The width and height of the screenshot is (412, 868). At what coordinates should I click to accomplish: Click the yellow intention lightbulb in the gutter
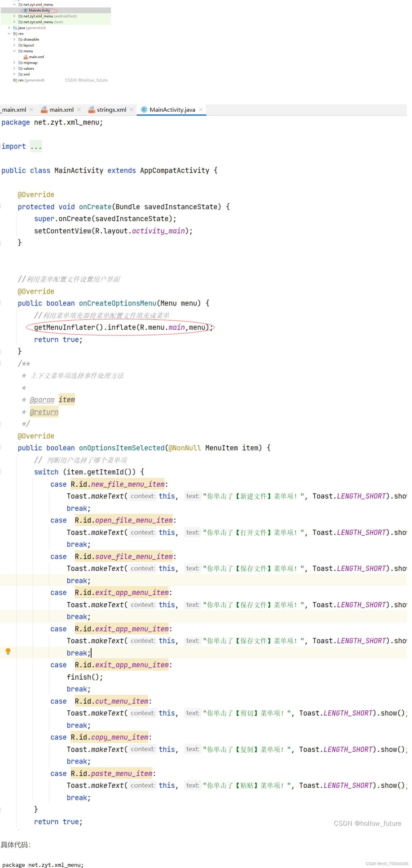coord(8,651)
